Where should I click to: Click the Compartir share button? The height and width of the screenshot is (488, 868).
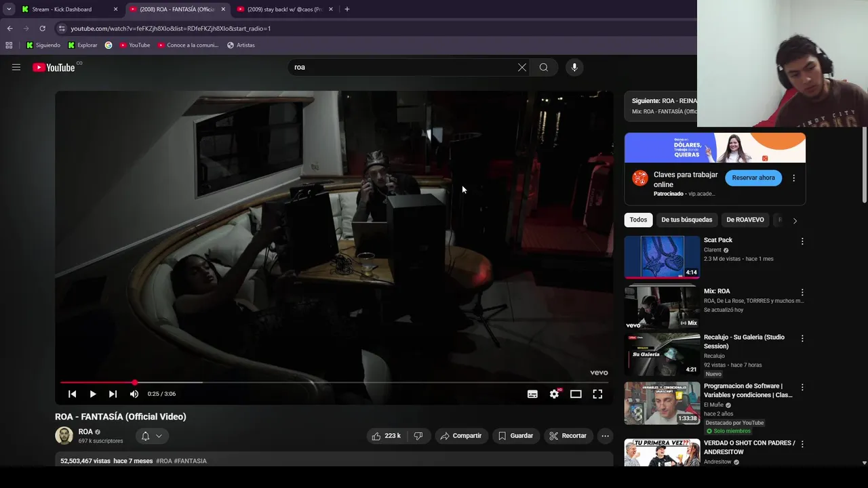(x=461, y=436)
